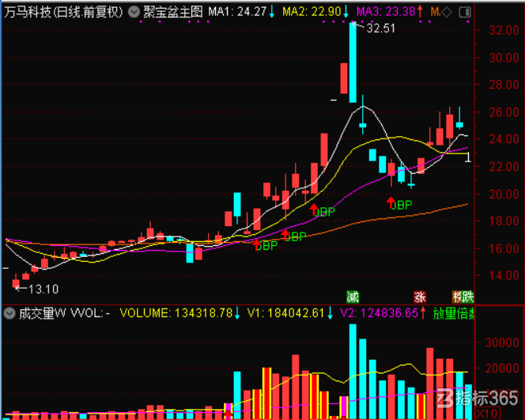Click the 成交量W indicator name
Image resolution: width=525 pixels, height=420 pixels.
click(42, 314)
